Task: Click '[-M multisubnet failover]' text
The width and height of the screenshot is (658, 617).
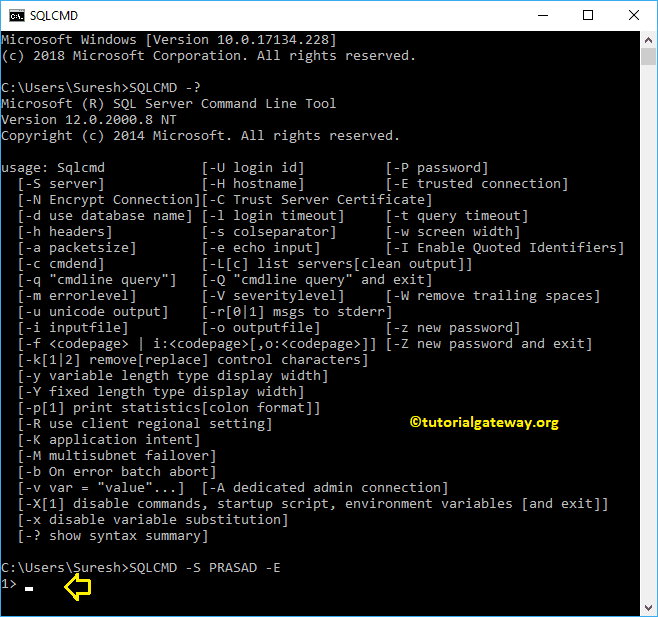Action: [117, 456]
